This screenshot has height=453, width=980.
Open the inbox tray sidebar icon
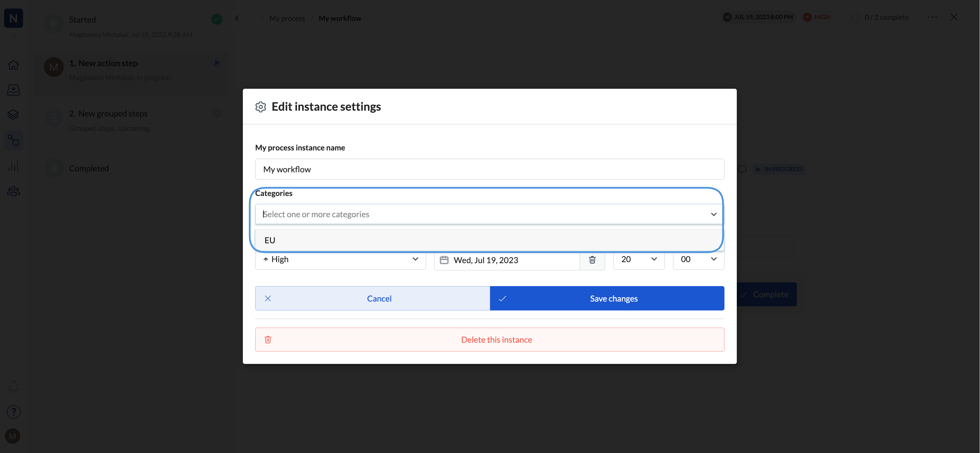[x=13, y=90]
